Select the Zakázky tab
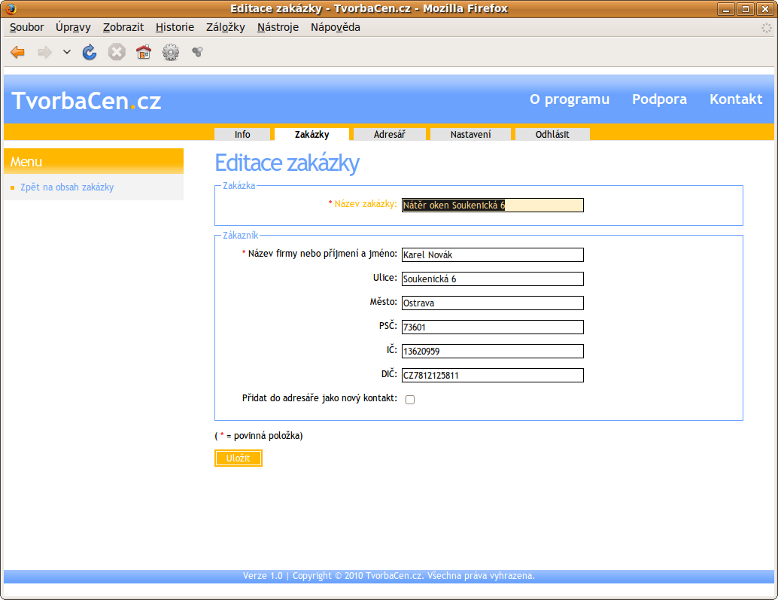 312,134
